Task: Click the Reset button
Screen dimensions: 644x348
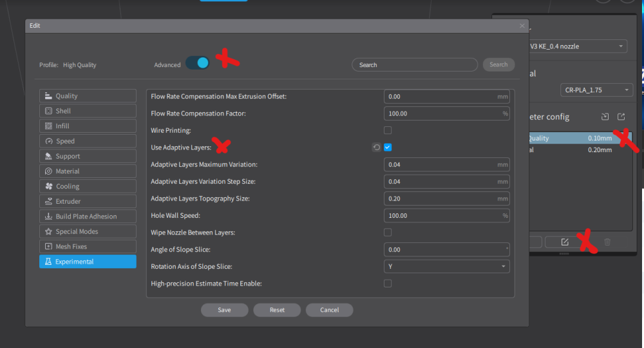Action: (277, 310)
